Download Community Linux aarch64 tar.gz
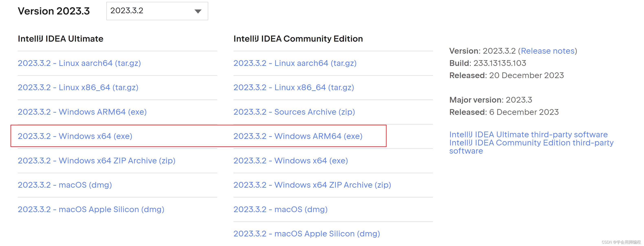 (295, 63)
